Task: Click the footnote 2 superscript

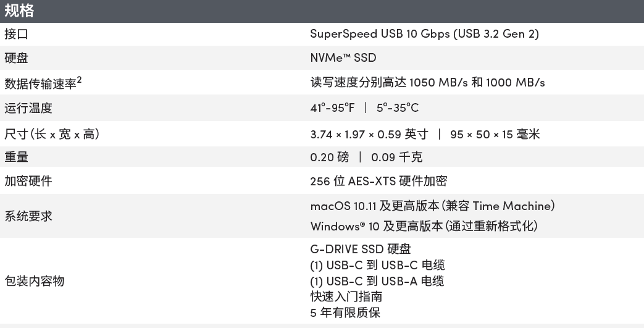Action: click(x=79, y=80)
